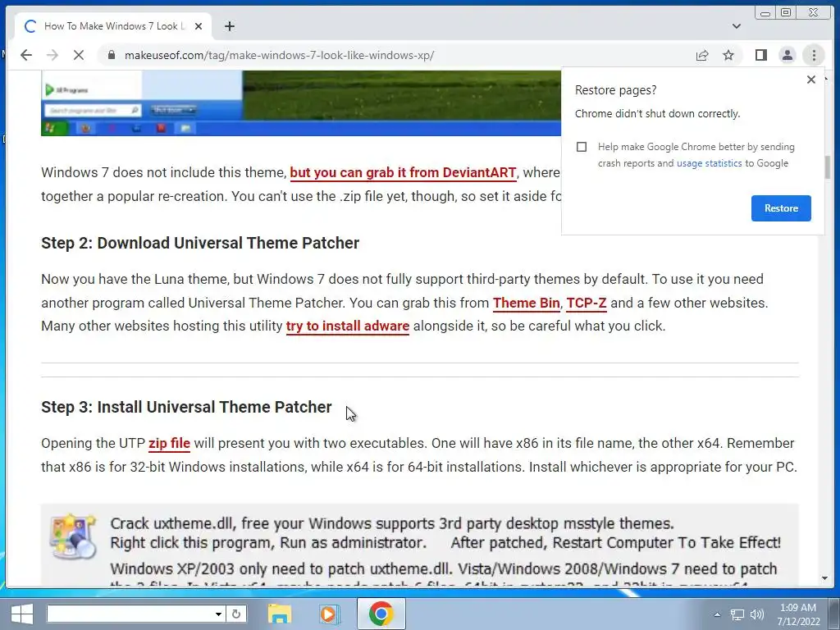840x630 pixels.
Task: Open the Chrome profile avatar menu
Action: [x=787, y=55]
